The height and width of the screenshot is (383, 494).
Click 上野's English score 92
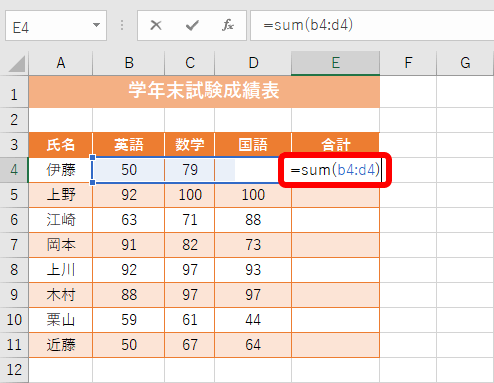coord(129,195)
